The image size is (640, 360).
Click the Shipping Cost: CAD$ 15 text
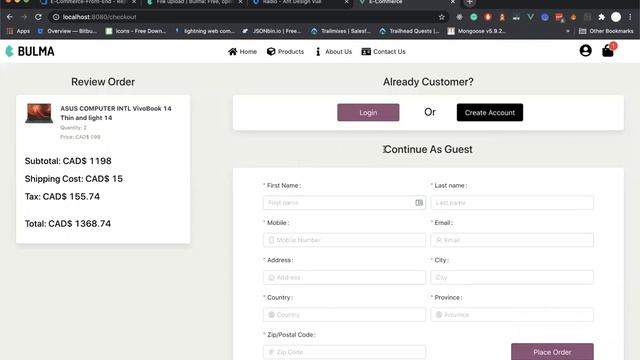[73, 179]
